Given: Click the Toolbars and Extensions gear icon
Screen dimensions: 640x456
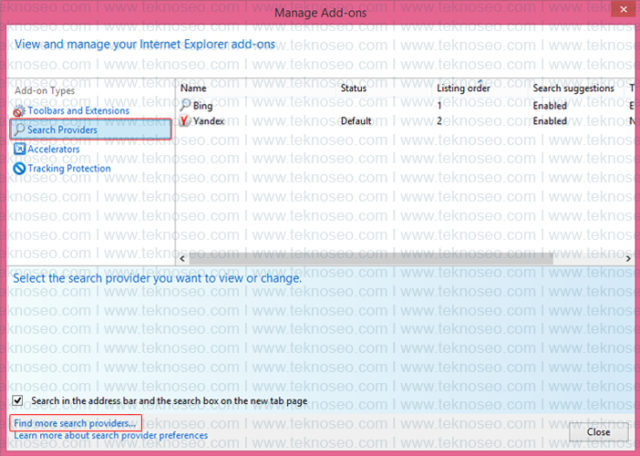Looking at the screenshot, I should [19, 111].
